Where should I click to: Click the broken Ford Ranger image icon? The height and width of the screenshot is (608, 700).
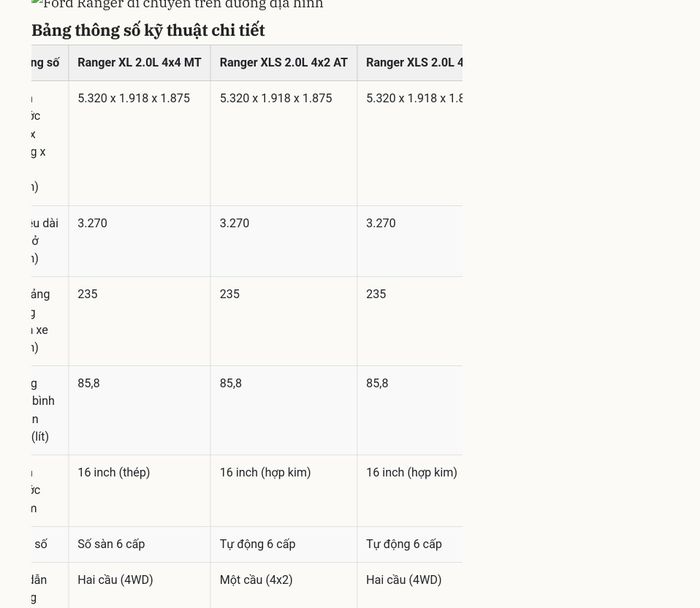pos(36,3)
